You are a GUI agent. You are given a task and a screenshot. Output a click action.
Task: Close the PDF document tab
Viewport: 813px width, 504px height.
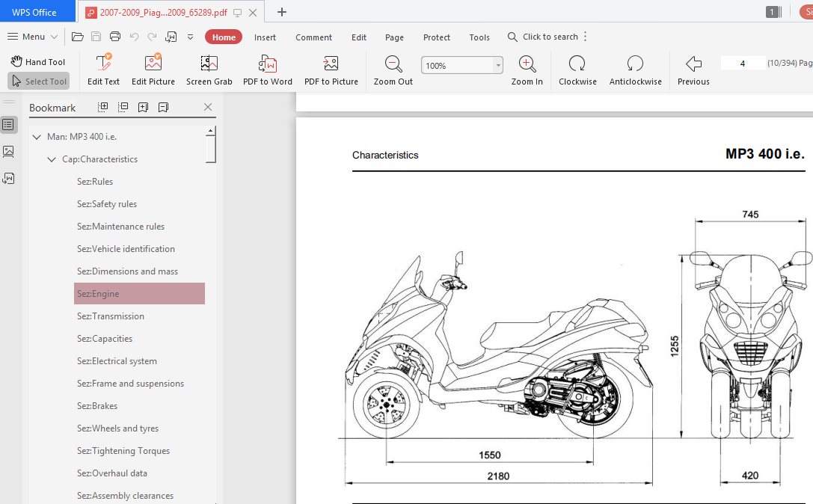253,13
